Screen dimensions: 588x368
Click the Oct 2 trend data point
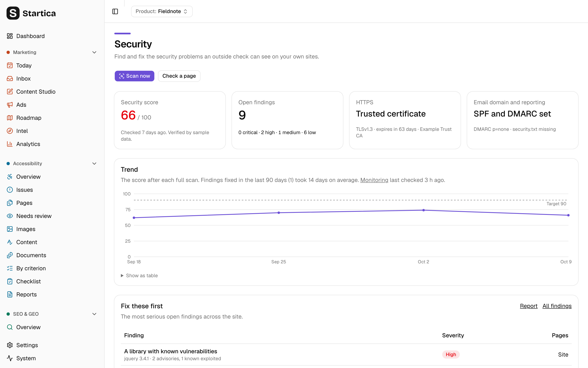click(x=423, y=210)
